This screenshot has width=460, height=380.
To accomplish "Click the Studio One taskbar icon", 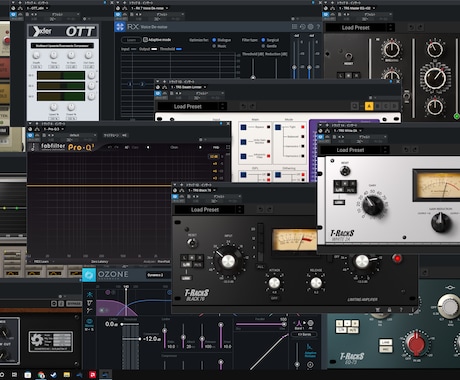I will [105, 375].
